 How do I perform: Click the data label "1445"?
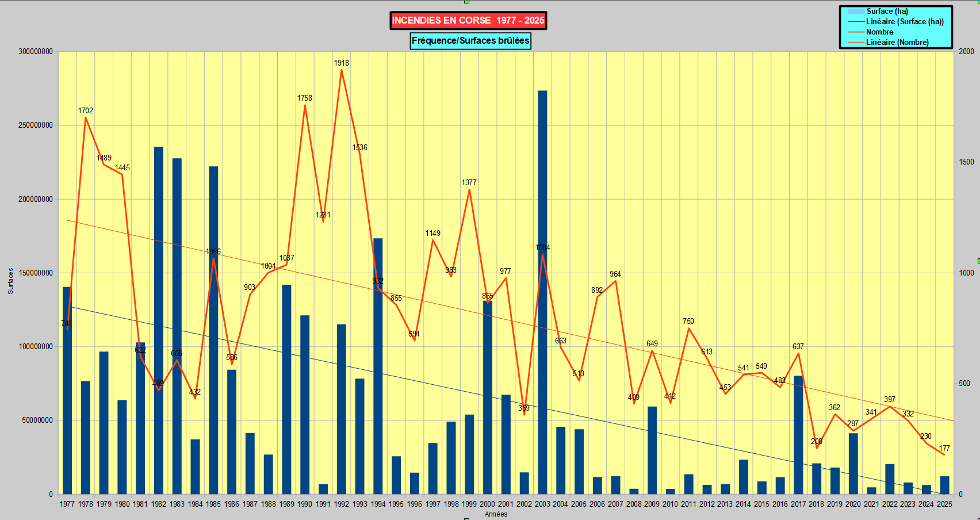(122, 167)
